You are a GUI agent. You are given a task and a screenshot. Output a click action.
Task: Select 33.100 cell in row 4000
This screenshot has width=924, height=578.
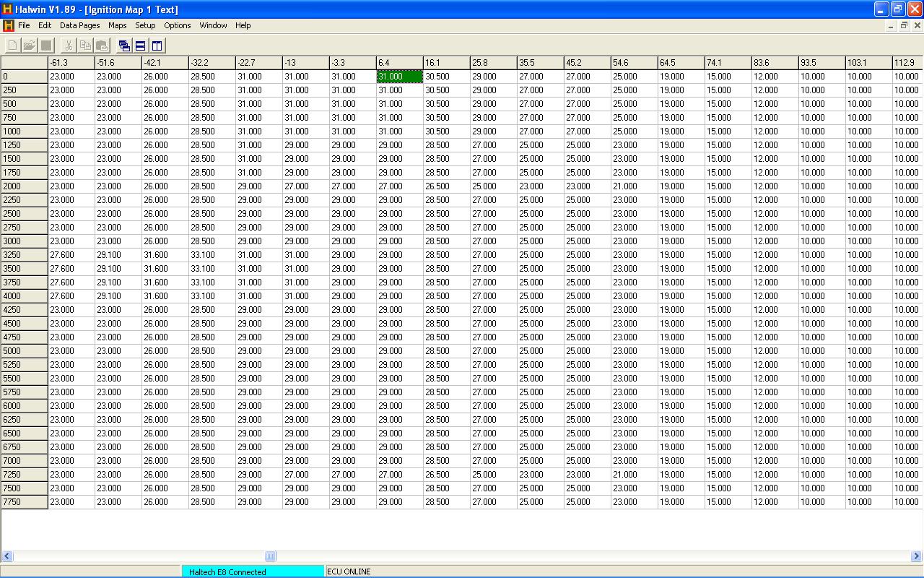tap(212, 296)
